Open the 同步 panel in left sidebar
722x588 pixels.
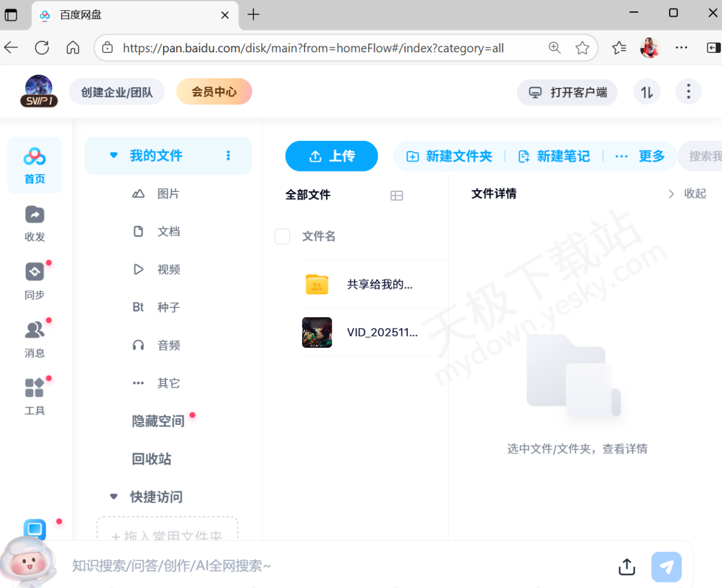point(34,278)
